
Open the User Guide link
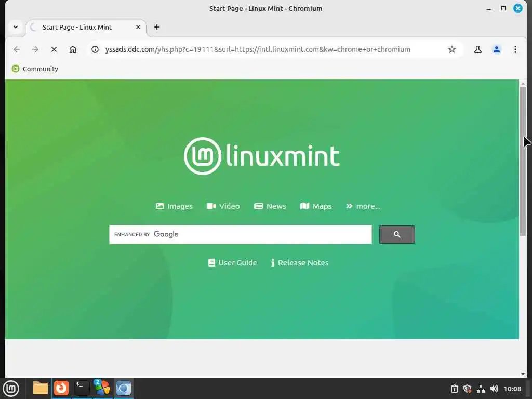(x=232, y=263)
